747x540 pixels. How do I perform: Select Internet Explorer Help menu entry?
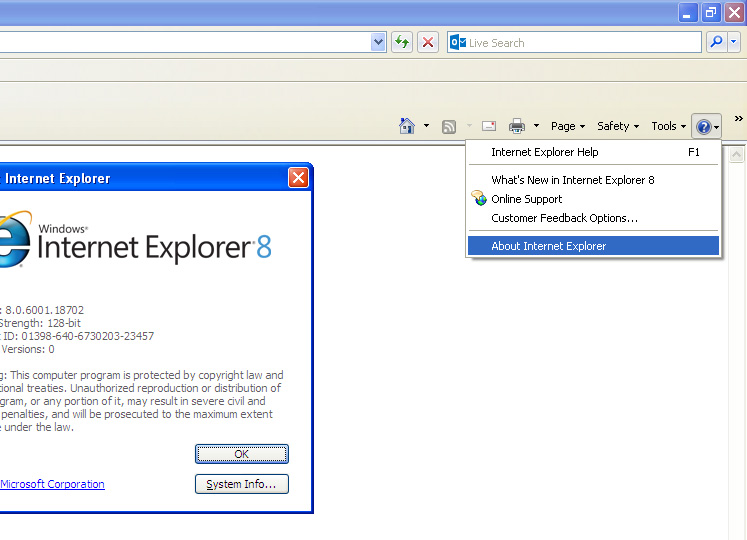click(593, 152)
